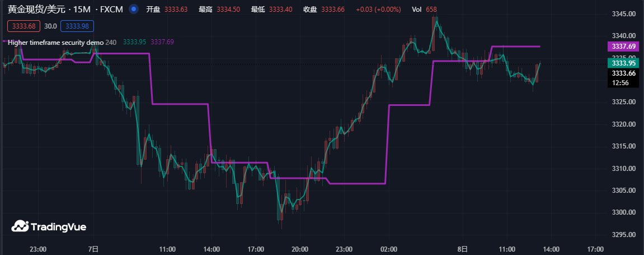
Task: Click the Vol 658 volume readout
Action: click(x=424, y=10)
